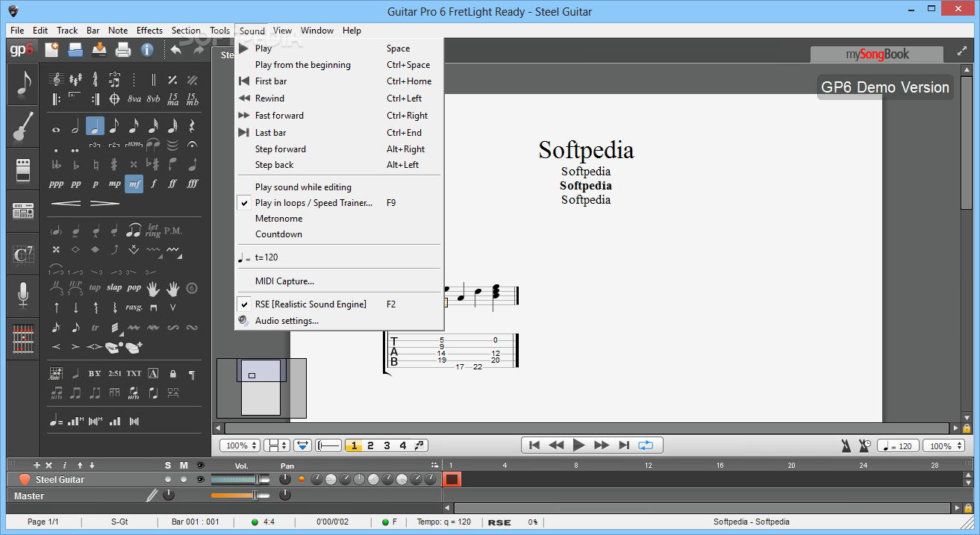
Task: Open the microphone lyrics panel in the sidebar
Action: tap(23, 296)
